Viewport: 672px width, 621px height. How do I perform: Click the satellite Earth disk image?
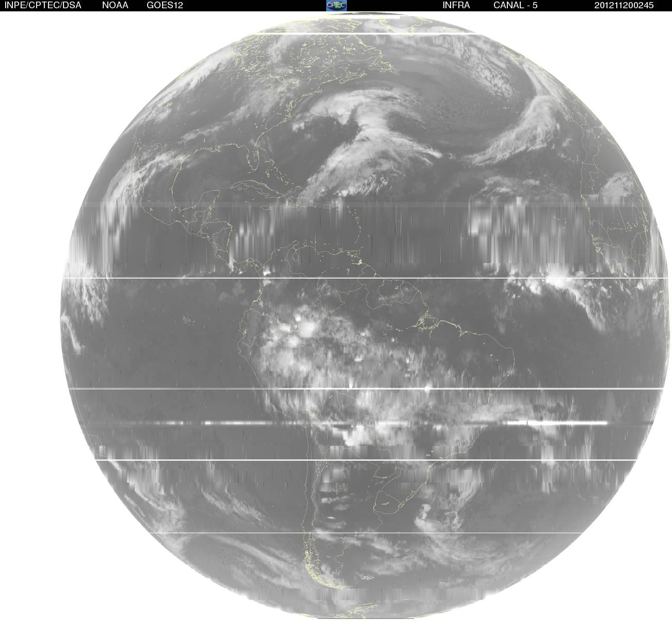pos(364,315)
